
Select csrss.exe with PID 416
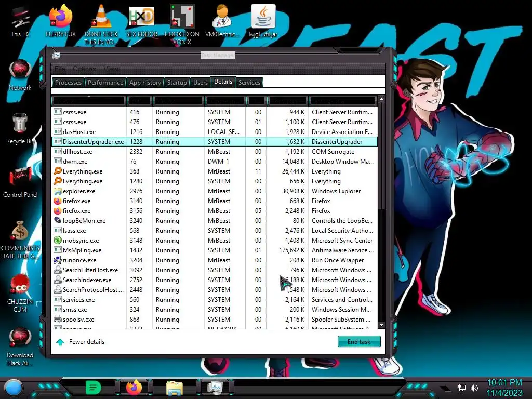(215, 112)
